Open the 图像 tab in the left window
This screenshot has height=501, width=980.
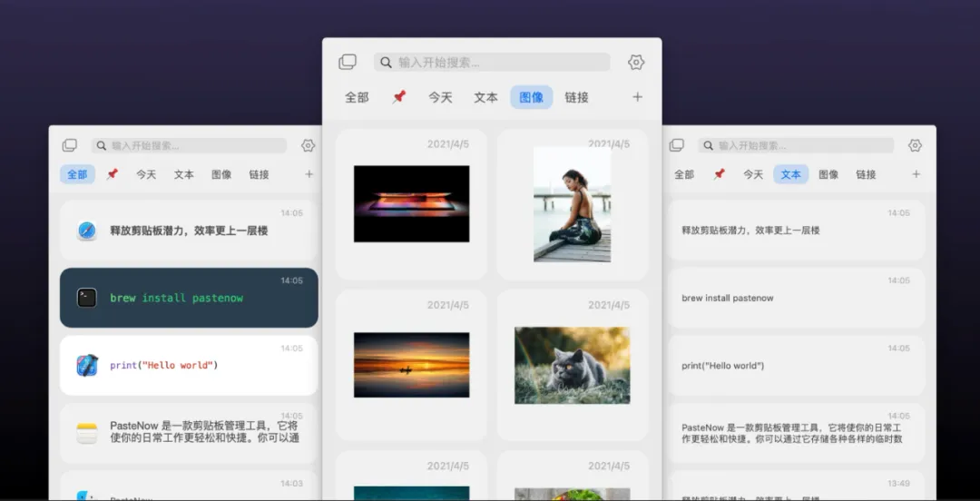pyautogui.click(x=222, y=174)
